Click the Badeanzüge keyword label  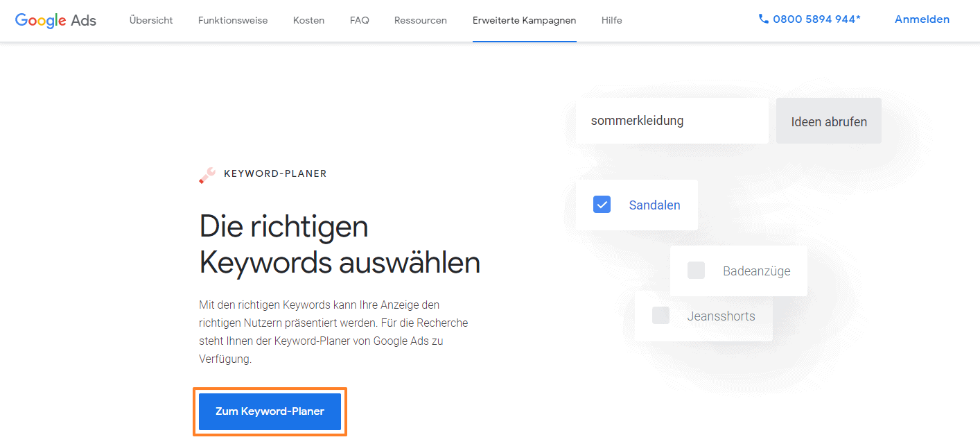coord(757,271)
